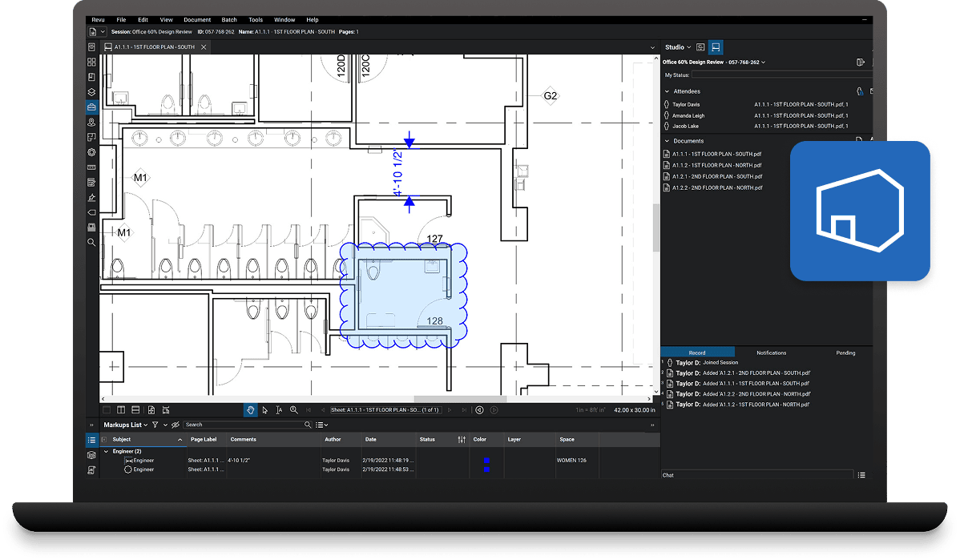This screenshot has height=560, width=960.
Task: Choose the Select Text tool
Action: (x=279, y=409)
